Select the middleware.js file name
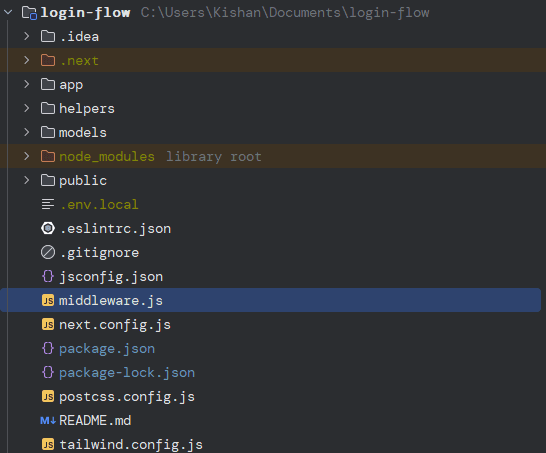The image size is (546, 453). [111, 301]
